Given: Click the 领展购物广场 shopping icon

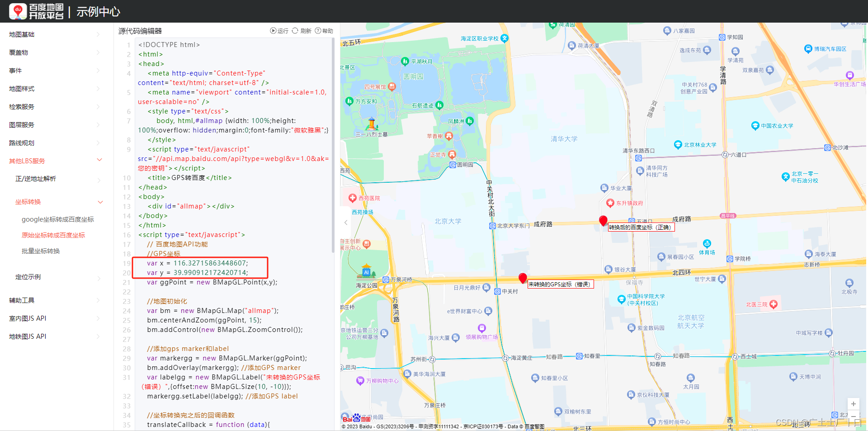Looking at the screenshot, I should pyautogui.click(x=482, y=328).
